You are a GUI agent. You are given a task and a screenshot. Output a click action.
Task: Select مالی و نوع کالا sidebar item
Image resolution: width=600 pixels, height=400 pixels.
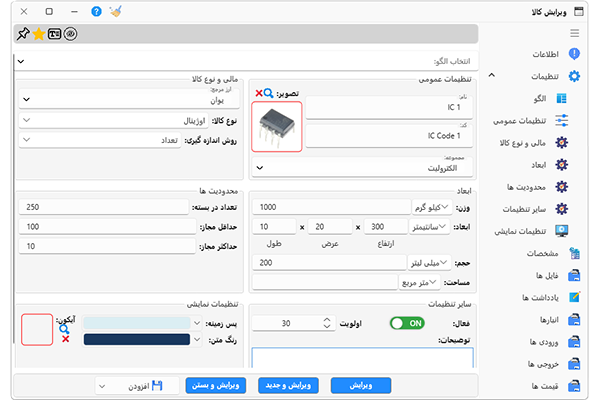point(522,143)
